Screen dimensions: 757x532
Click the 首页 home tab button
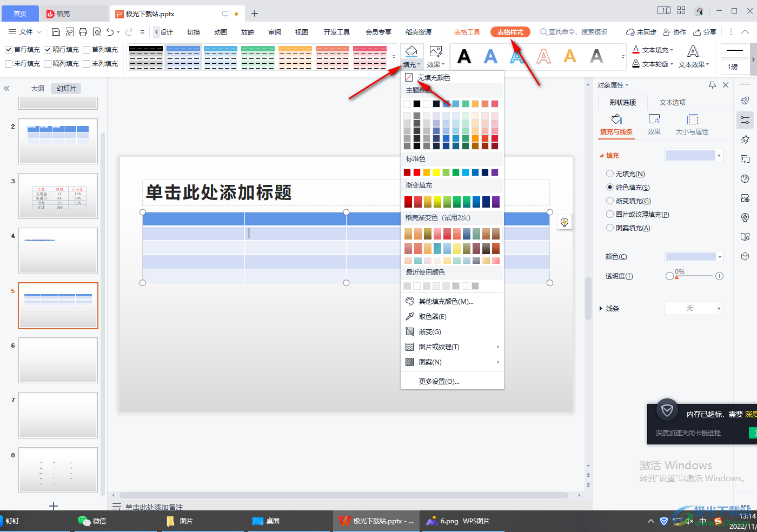20,14
